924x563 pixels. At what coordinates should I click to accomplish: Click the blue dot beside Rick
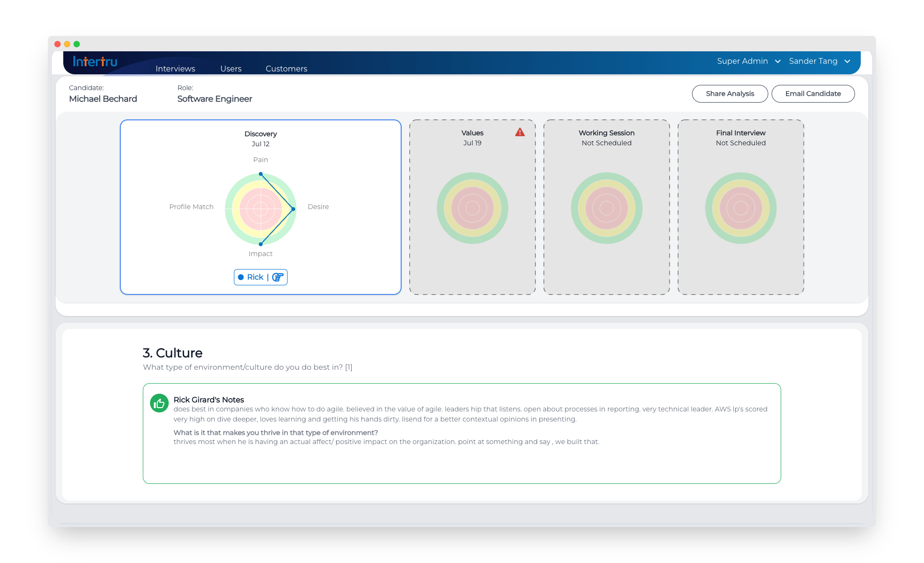tap(241, 277)
